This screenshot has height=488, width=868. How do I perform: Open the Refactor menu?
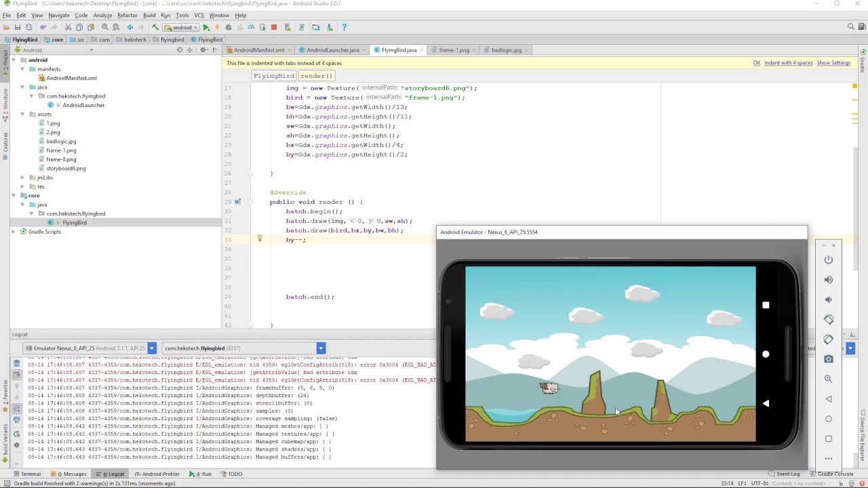(x=127, y=15)
